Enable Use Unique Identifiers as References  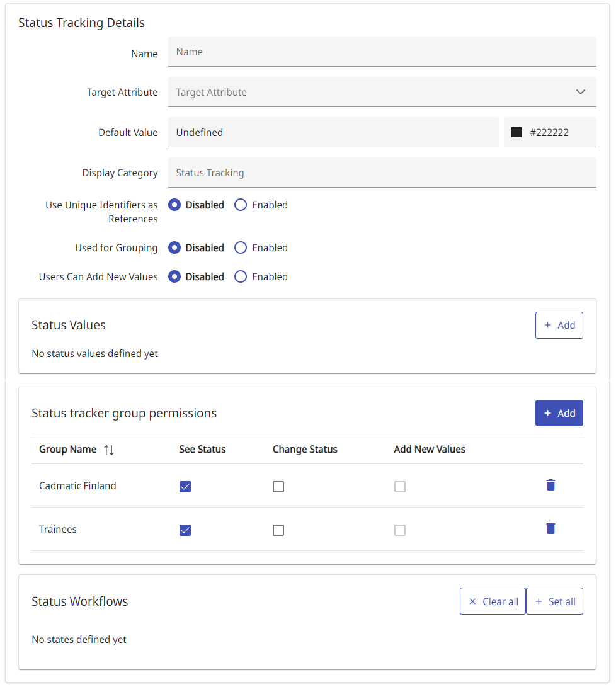pos(241,205)
